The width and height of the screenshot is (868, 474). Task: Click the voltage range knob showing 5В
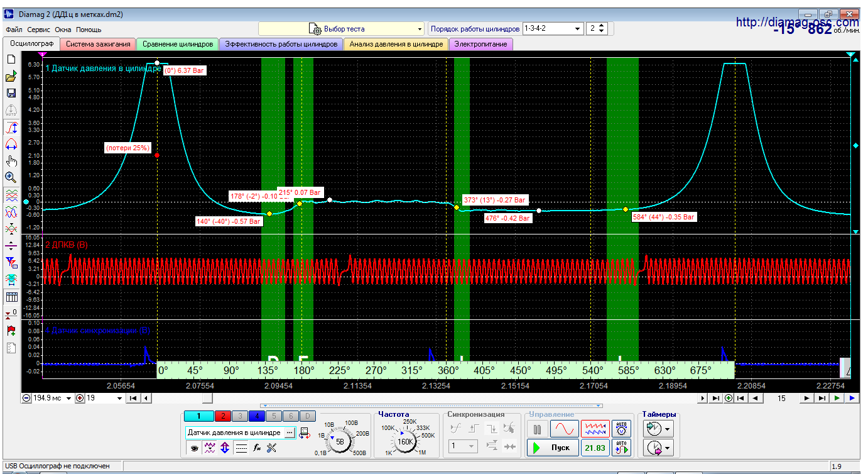(340, 441)
